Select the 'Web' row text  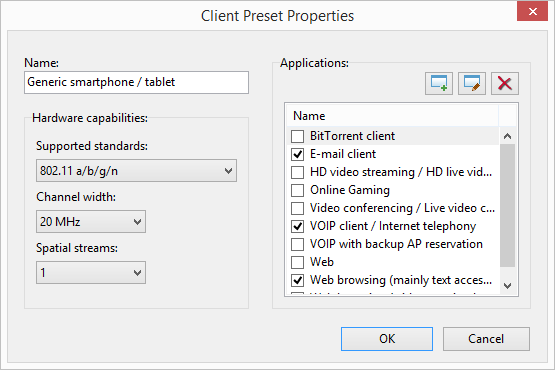tap(322, 262)
